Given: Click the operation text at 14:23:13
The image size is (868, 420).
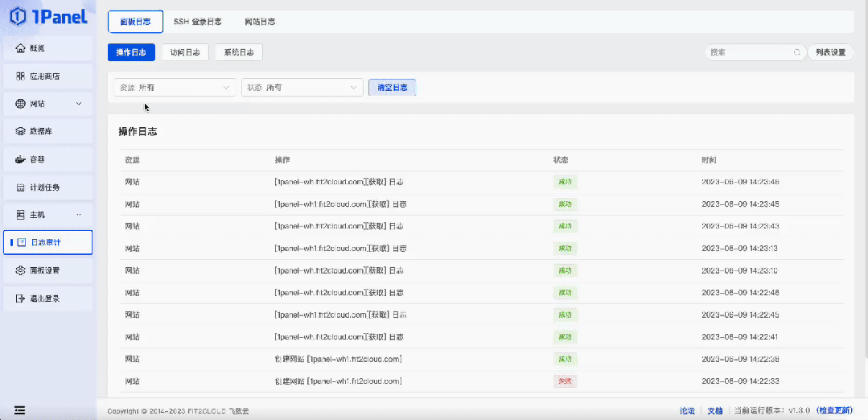Looking at the screenshot, I should (340, 249).
